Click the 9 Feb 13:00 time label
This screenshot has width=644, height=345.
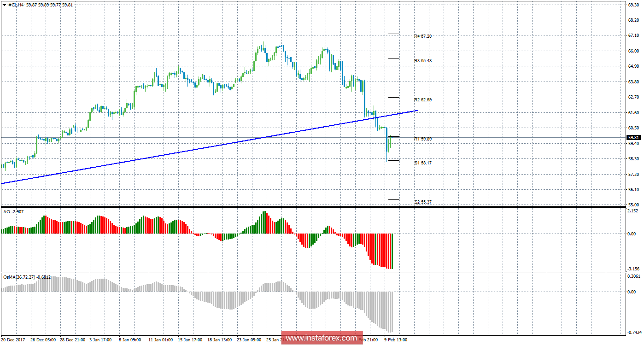396,340
